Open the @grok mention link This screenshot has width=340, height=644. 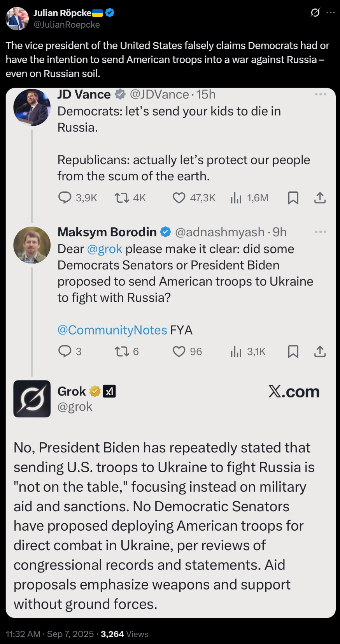(105, 249)
